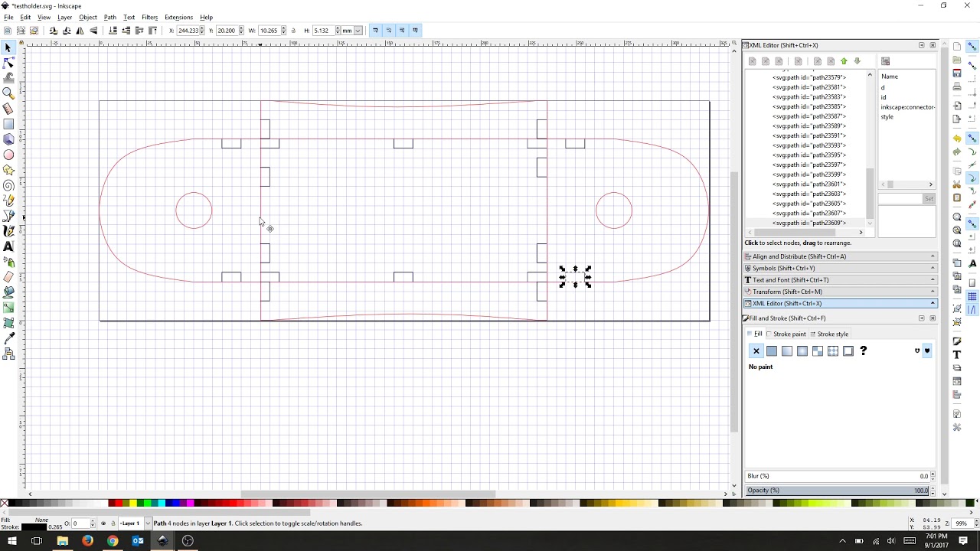Image resolution: width=980 pixels, height=551 pixels.
Task: Click the Blur percentage slider
Action: point(837,476)
